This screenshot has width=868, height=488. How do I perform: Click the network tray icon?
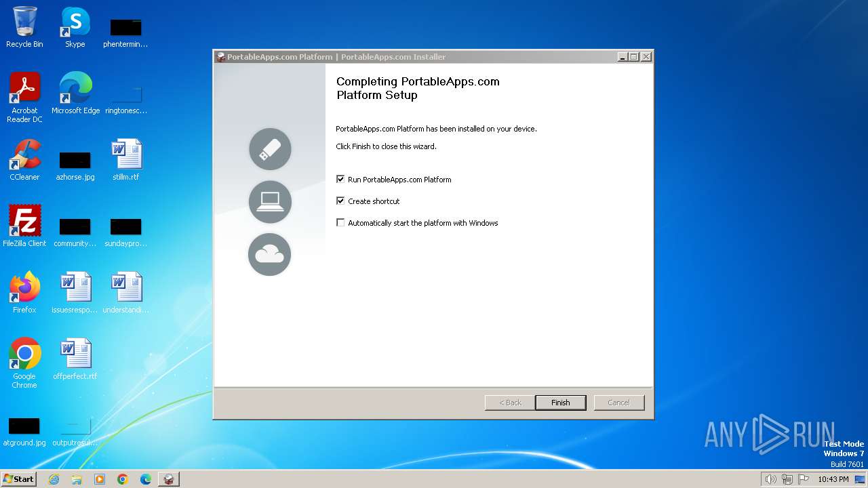point(787,479)
